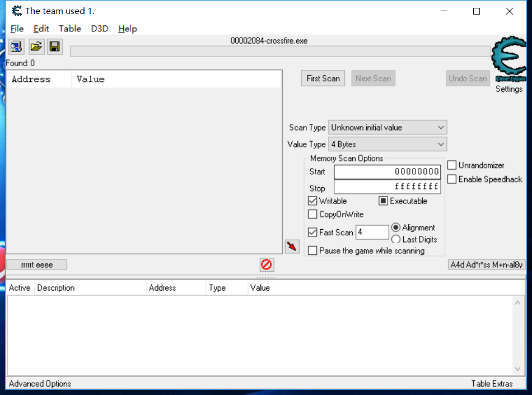Open the process list icon

click(x=16, y=47)
